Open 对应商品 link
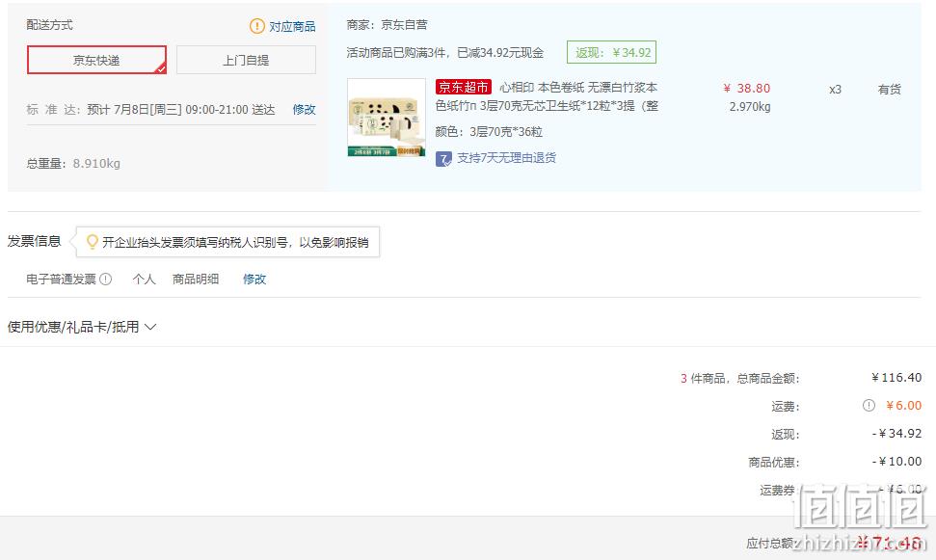The height and width of the screenshot is (560, 936). coord(292,26)
